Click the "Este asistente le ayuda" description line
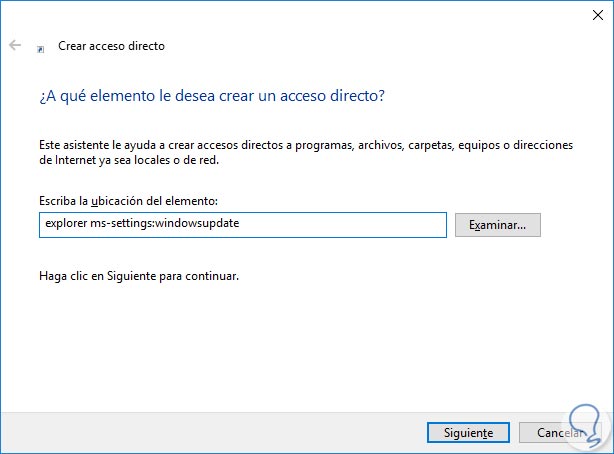614x454 pixels. 306,146
